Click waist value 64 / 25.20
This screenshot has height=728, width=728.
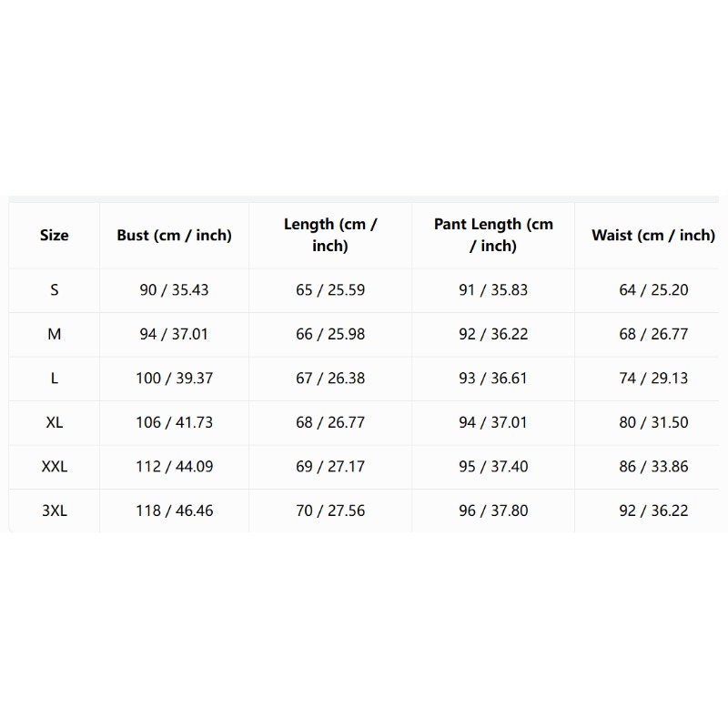[653, 290]
